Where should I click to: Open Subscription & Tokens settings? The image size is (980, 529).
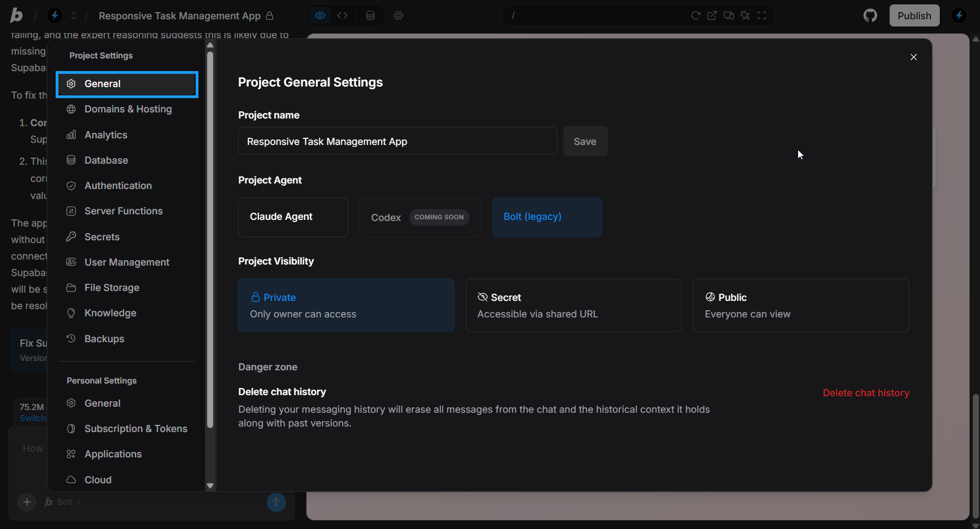127,429
